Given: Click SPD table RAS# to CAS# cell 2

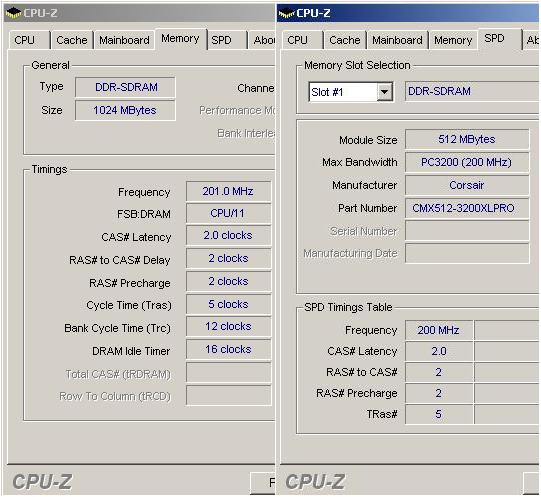Looking at the screenshot, I should 439,372.
